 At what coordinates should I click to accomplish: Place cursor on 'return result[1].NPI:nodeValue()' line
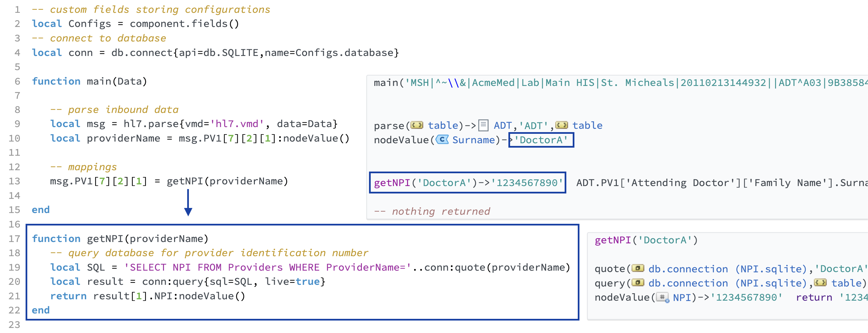(147, 296)
